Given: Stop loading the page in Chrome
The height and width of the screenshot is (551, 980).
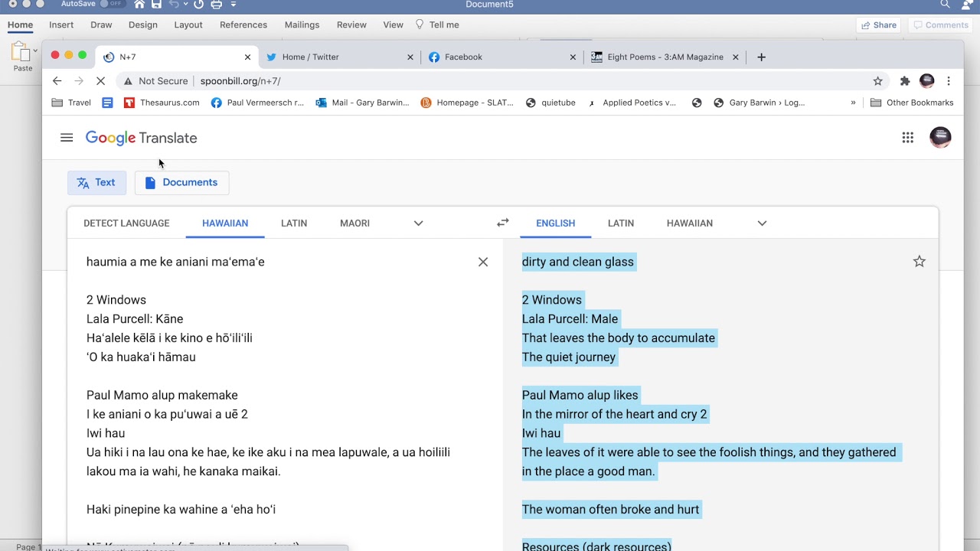Looking at the screenshot, I should pos(101,81).
